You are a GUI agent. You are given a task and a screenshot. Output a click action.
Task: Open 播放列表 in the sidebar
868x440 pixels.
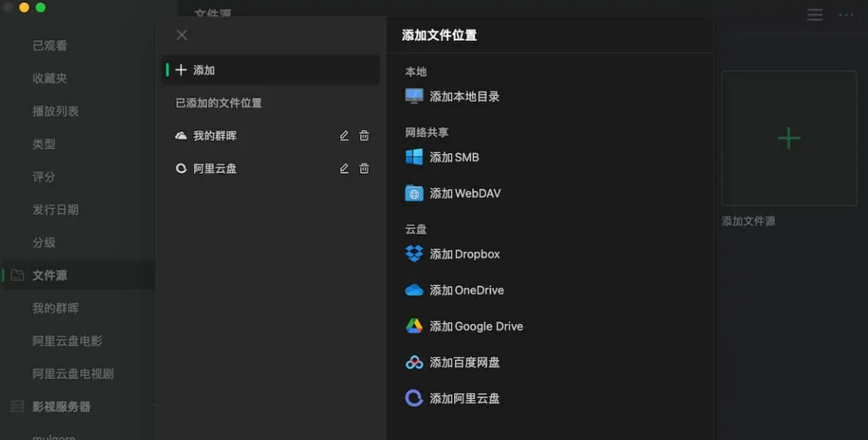(55, 111)
